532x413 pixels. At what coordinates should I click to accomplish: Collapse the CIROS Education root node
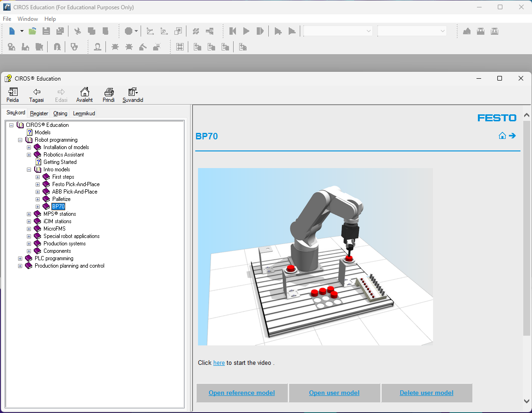[x=11, y=125]
